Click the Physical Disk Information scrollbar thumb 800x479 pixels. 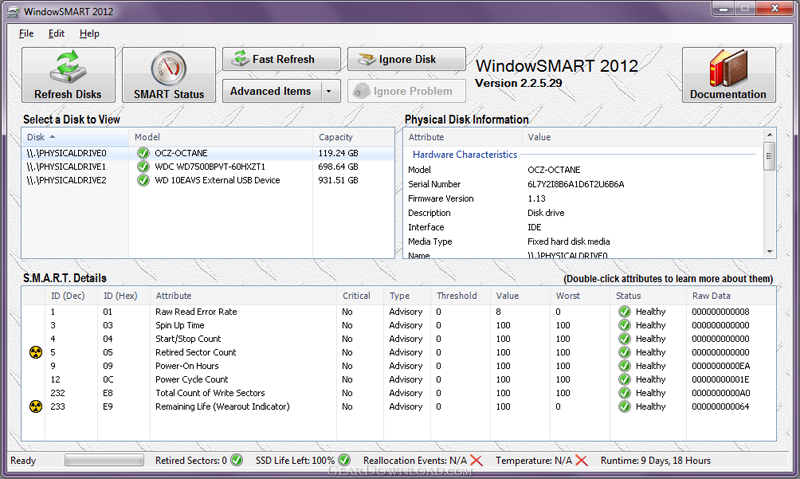point(769,156)
